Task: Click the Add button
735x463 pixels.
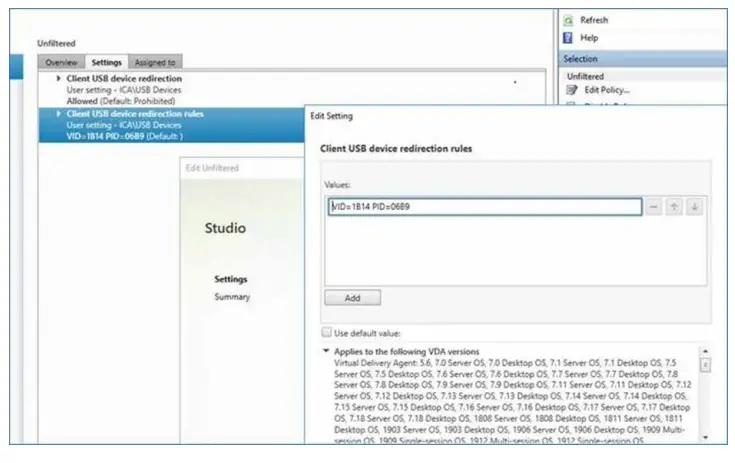Action: pyautogui.click(x=352, y=298)
